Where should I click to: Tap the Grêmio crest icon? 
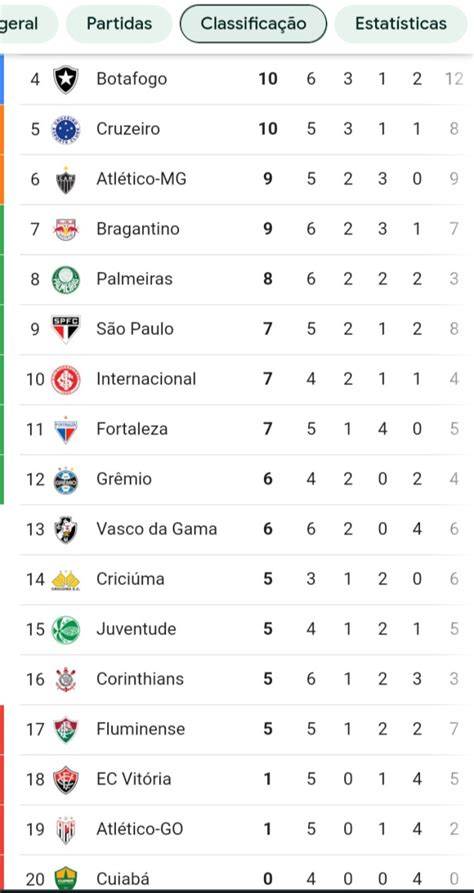click(66, 480)
